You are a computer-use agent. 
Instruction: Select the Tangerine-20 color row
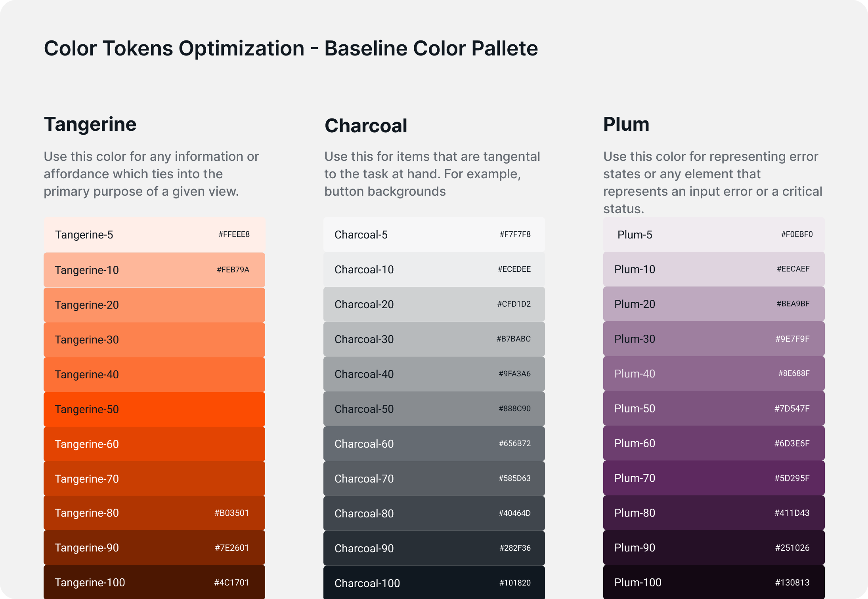[x=154, y=305]
